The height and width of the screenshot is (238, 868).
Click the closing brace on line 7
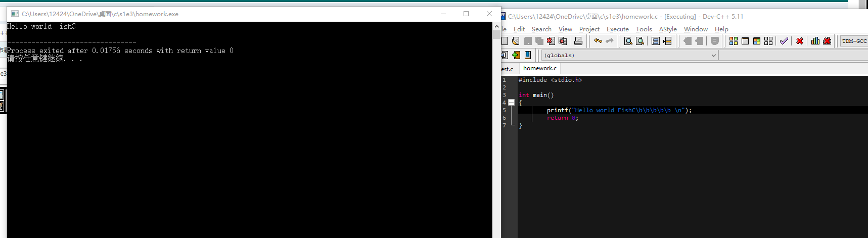tap(520, 125)
